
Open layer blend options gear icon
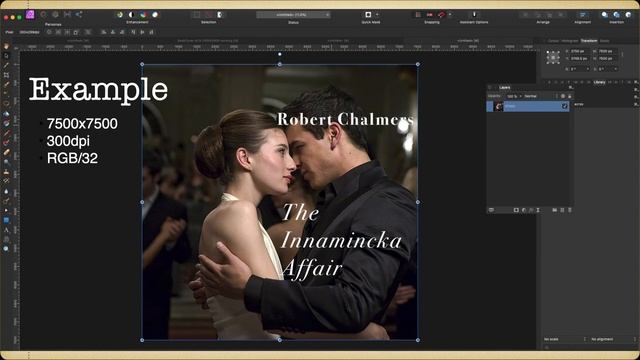click(x=563, y=96)
